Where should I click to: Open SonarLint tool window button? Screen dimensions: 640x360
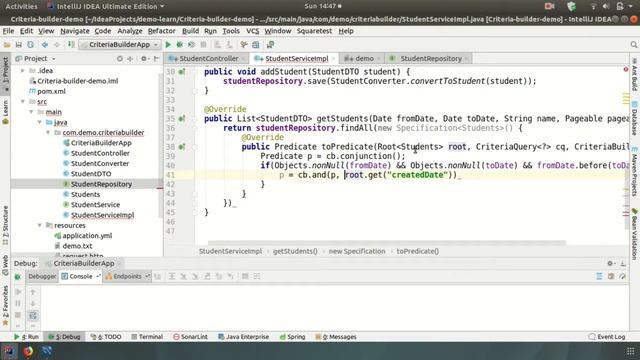[x=190, y=337]
